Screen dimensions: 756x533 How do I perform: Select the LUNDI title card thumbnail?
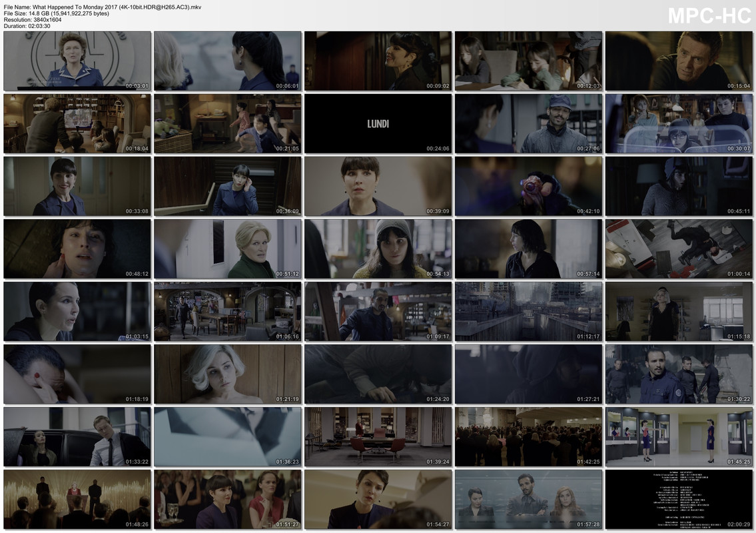(x=378, y=124)
